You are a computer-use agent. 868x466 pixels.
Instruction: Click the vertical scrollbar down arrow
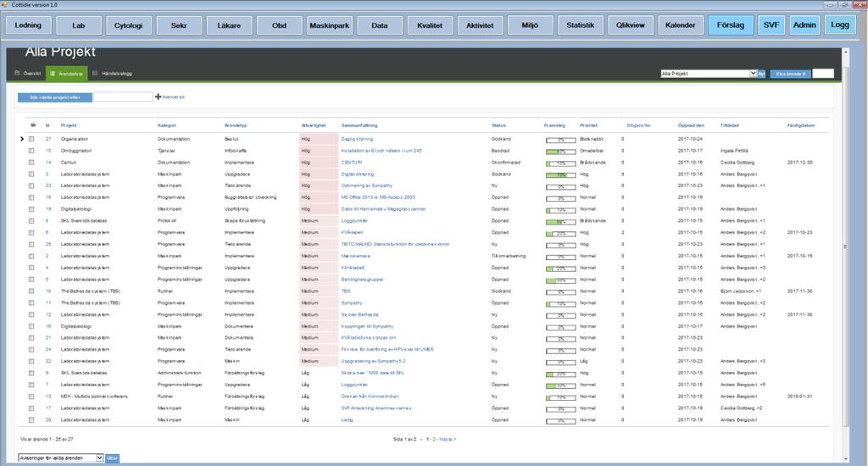click(x=845, y=459)
